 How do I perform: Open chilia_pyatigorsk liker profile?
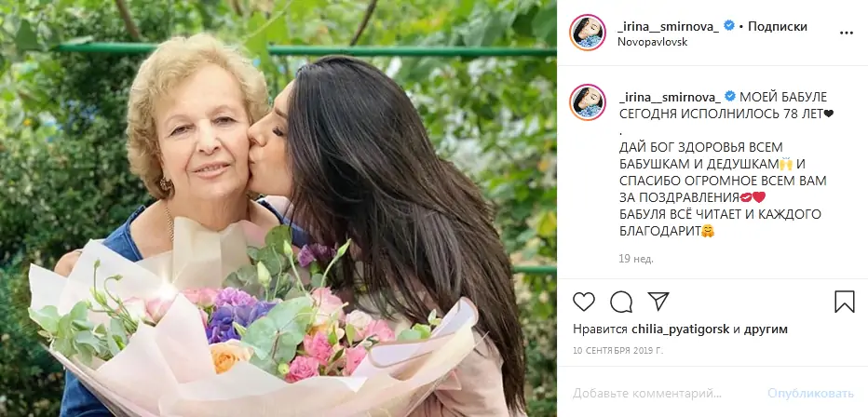680,330
